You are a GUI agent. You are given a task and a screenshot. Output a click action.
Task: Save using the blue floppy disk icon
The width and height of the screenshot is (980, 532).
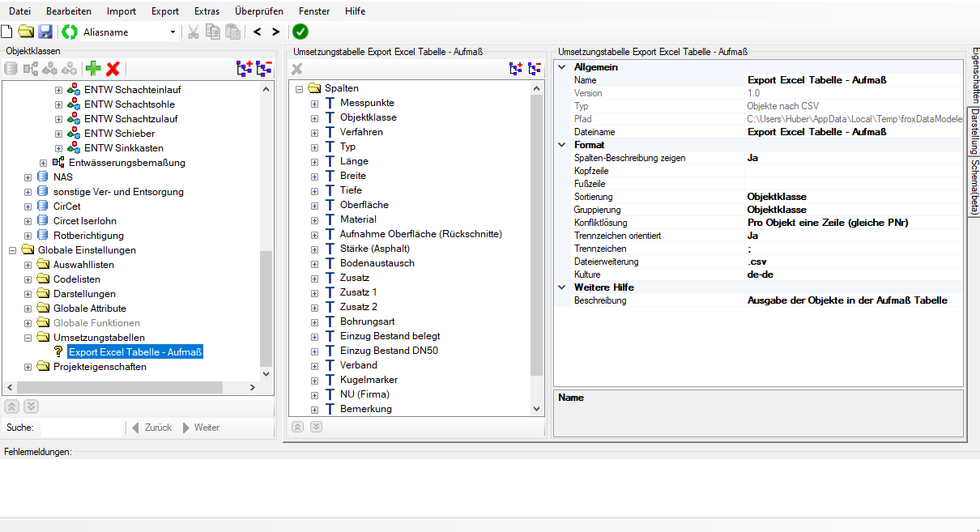click(45, 32)
